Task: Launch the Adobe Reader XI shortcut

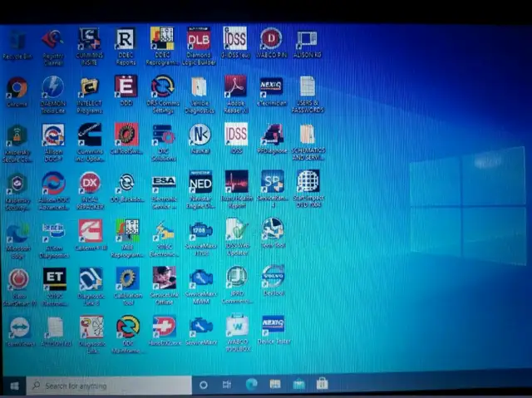Action: click(x=235, y=86)
